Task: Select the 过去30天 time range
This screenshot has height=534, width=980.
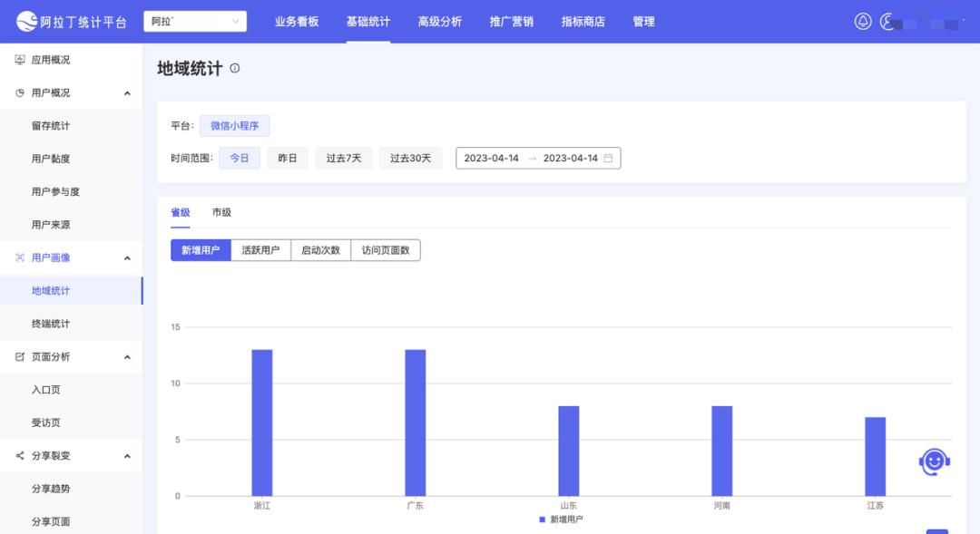Action: click(413, 157)
